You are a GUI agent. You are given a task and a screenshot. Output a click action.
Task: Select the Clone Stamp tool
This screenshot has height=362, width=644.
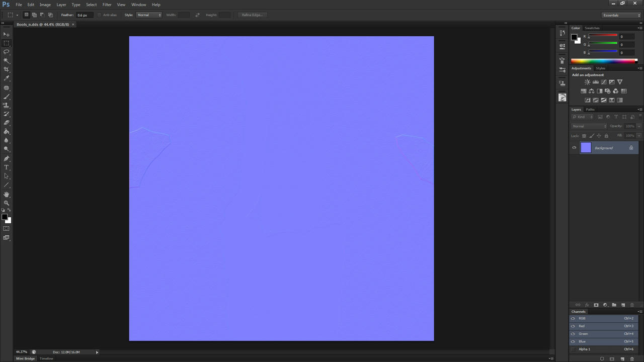pyautogui.click(x=7, y=105)
